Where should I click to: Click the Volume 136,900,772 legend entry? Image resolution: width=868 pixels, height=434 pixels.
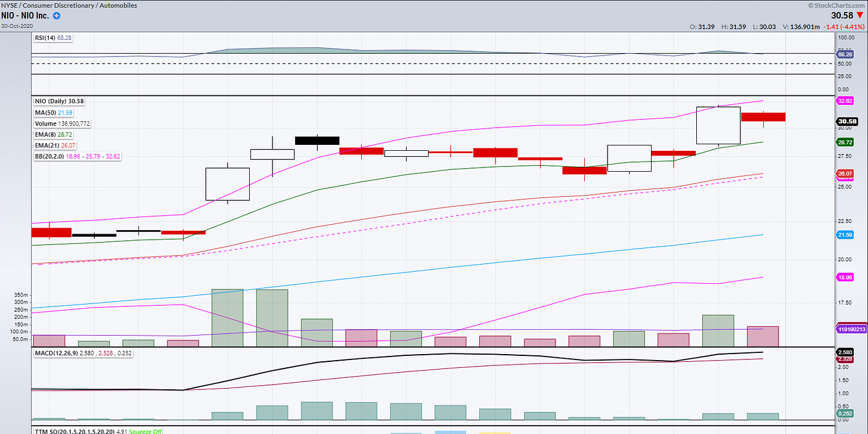click(x=62, y=123)
